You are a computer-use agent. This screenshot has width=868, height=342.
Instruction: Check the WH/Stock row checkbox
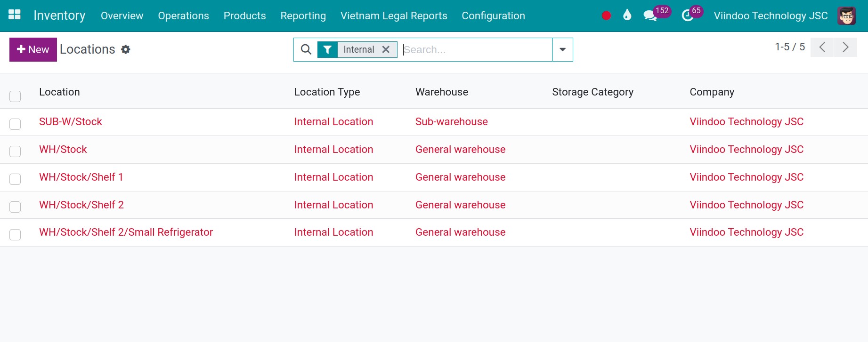pos(15,151)
